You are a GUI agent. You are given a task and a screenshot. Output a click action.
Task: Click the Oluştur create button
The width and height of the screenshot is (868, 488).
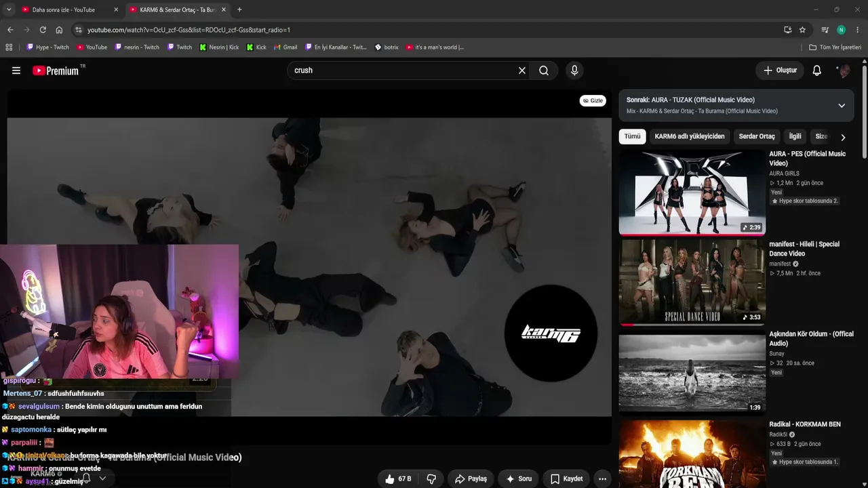point(781,70)
